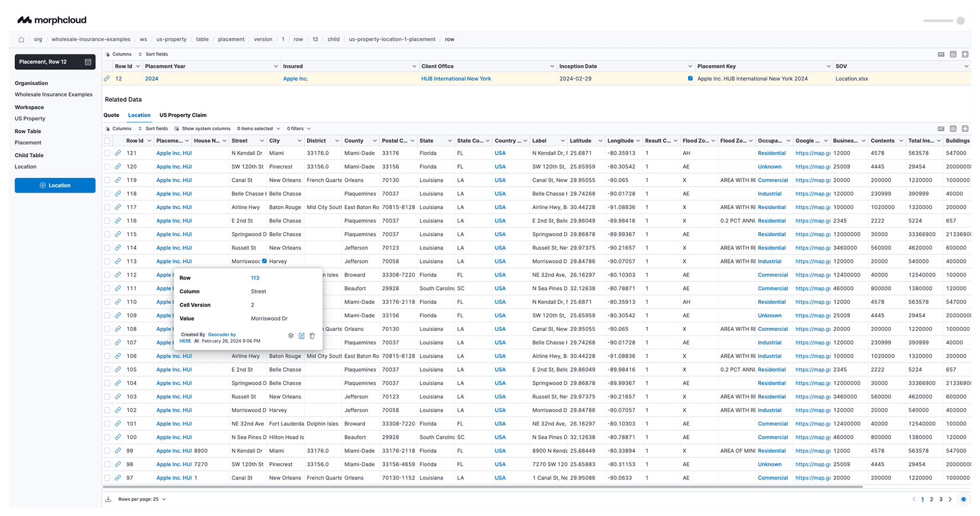Open link icon for row 106

(x=118, y=356)
